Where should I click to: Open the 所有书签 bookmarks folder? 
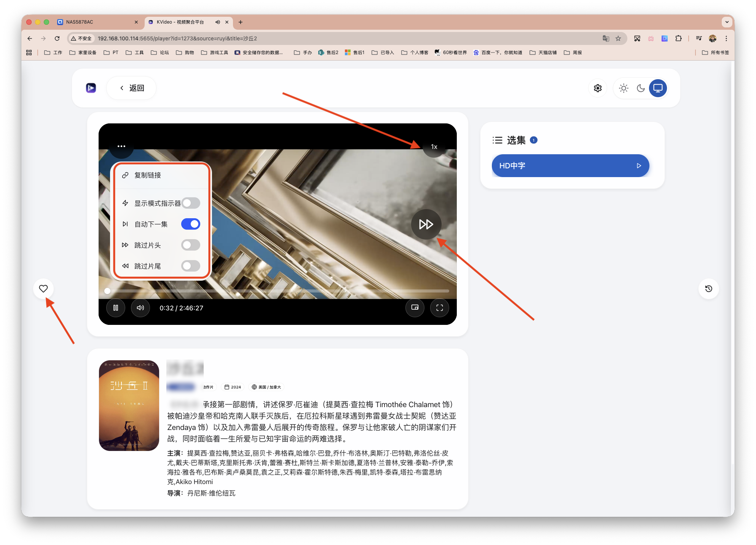point(717,52)
